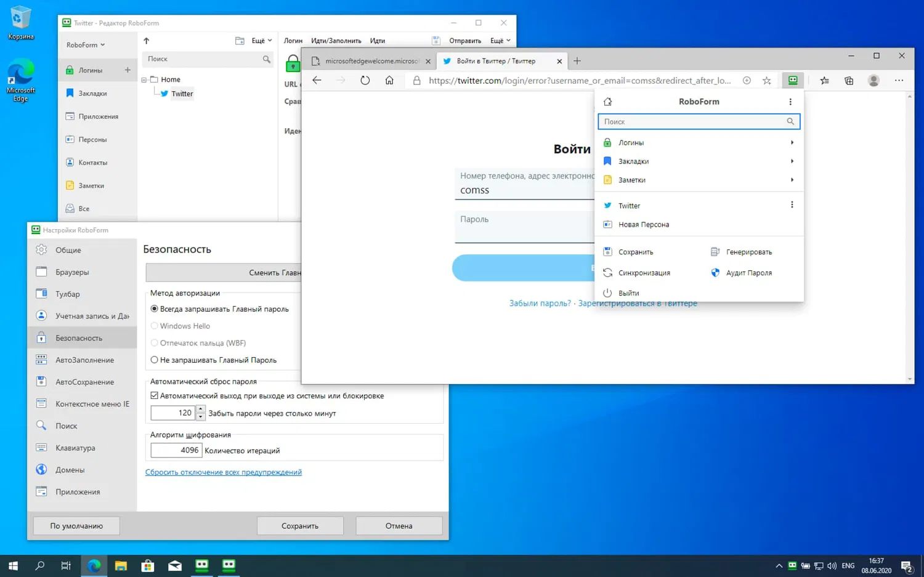This screenshot has height=577, width=924.
Task: Open the Twitter entry's three-dot options in popup
Action: (792, 205)
